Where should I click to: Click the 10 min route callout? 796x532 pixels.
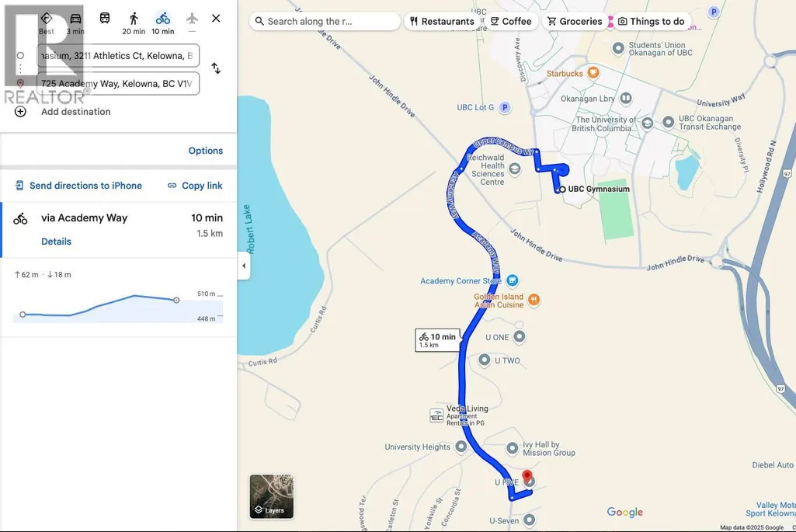click(437, 340)
